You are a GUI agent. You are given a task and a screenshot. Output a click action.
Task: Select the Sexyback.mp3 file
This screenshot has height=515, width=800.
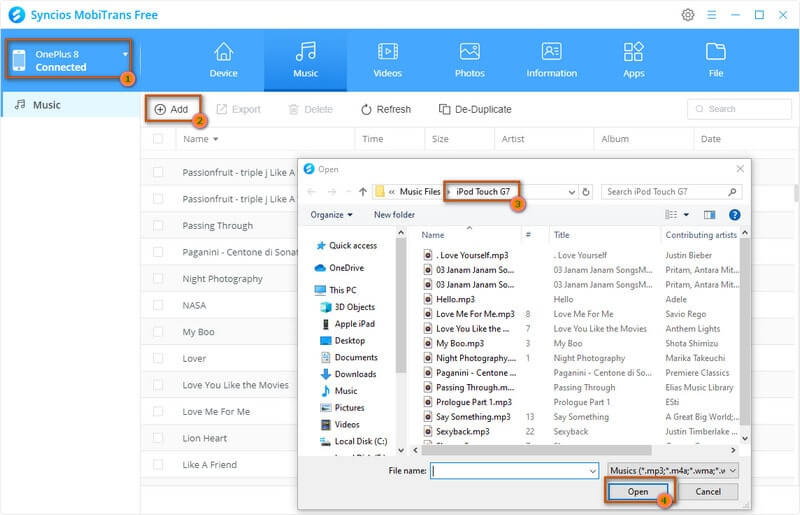tap(457, 431)
